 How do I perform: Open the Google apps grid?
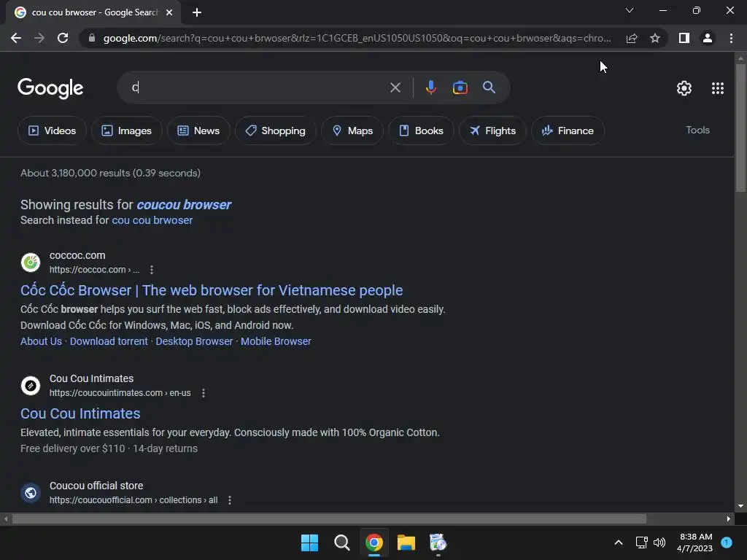[x=718, y=88]
